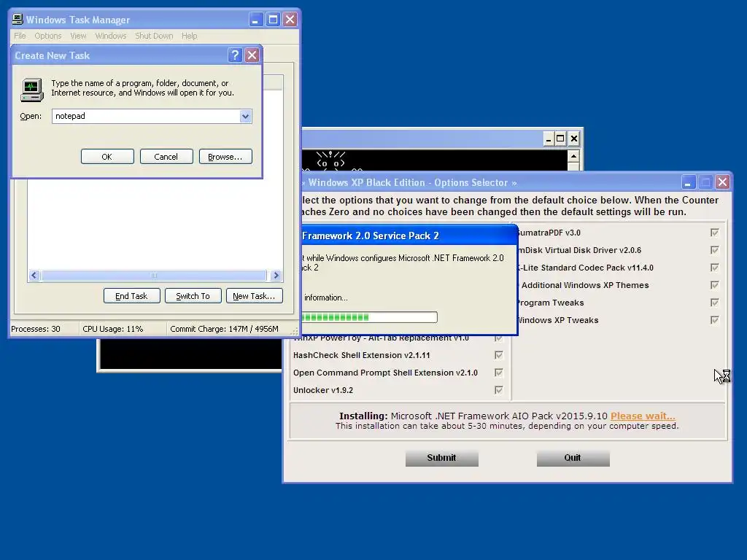
Task: Click the Commit Charge status text
Action: [x=224, y=329]
